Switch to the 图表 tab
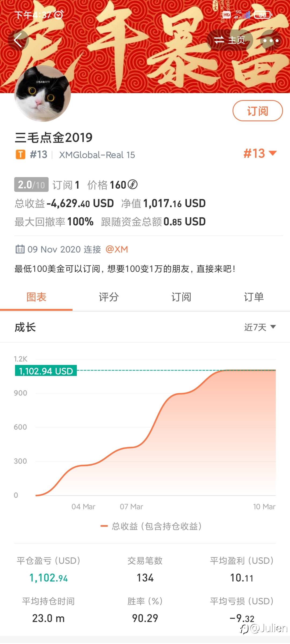Viewport: 290px width, 644px height. [36, 297]
